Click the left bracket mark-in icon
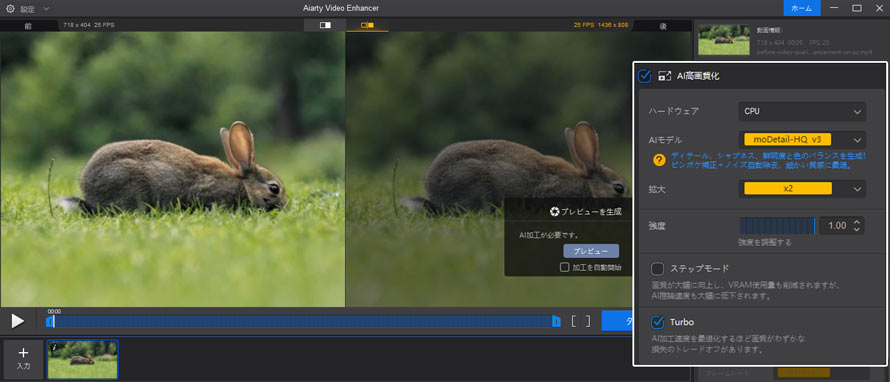 pos(574,321)
